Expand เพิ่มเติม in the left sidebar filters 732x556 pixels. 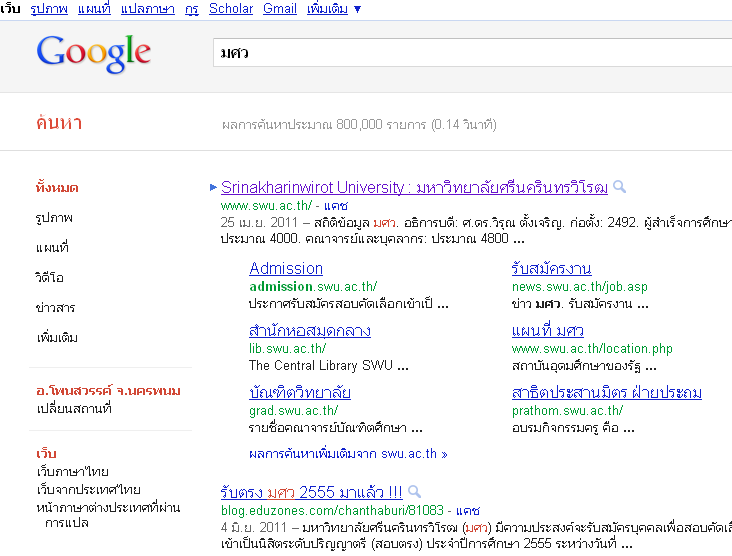click(57, 337)
